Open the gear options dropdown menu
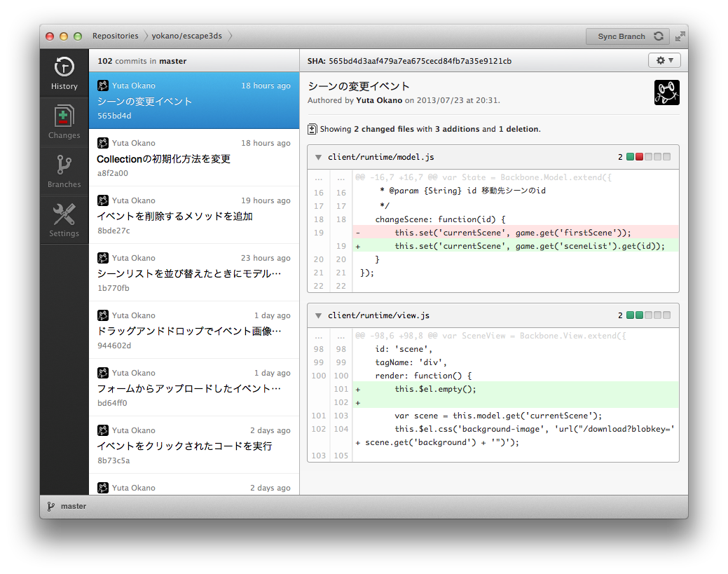Viewport: 728px width, 574px height. point(663,60)
